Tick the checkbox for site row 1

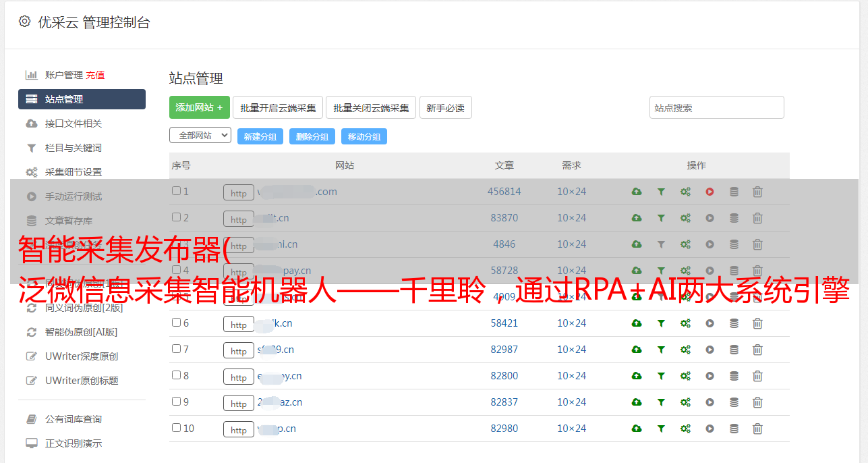pyautogui.click(x=176, y=191)
